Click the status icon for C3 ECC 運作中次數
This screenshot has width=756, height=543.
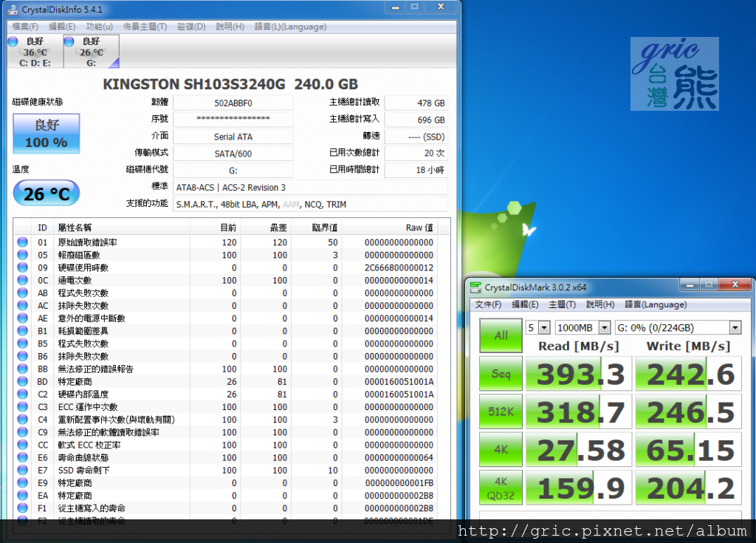click(22, 406)
